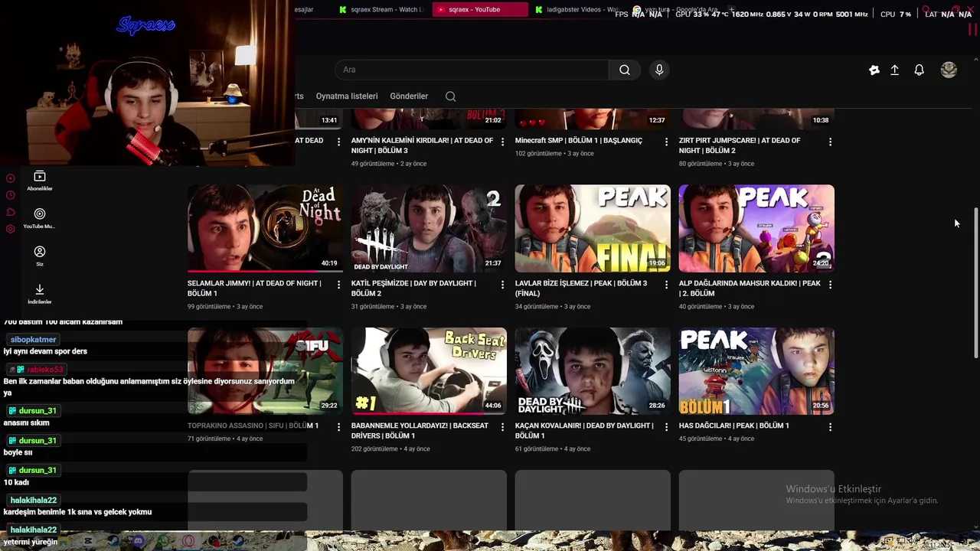Open options menu for ALP DAĞLARINDA MAHSUR KALDIK

[x=830, y=285]
